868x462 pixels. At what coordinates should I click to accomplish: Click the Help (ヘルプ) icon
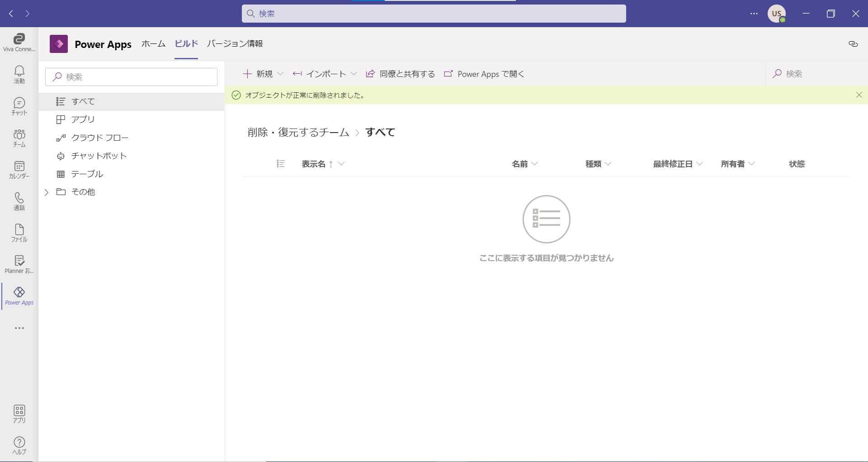pos(19,445)
